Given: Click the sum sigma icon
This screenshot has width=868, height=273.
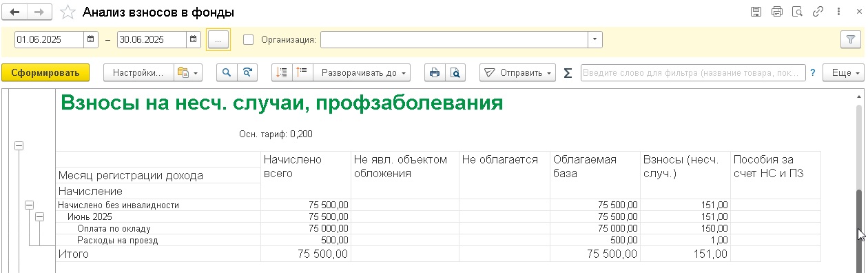Looking at the screenshot, I should 568,73.
